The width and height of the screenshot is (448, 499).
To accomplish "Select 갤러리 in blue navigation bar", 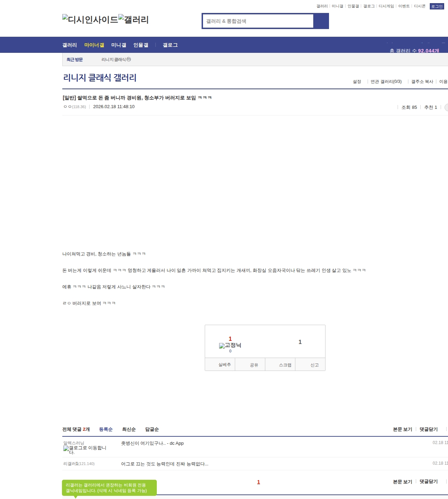I will [x=70, y=45].
